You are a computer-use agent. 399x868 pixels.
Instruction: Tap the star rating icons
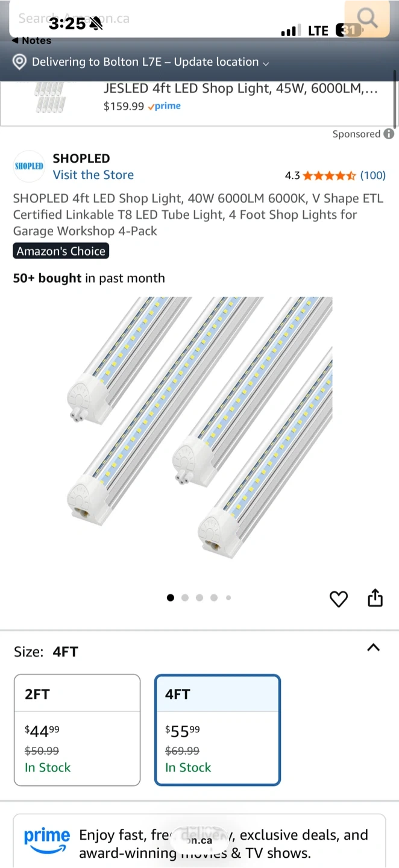coord(329,175)
